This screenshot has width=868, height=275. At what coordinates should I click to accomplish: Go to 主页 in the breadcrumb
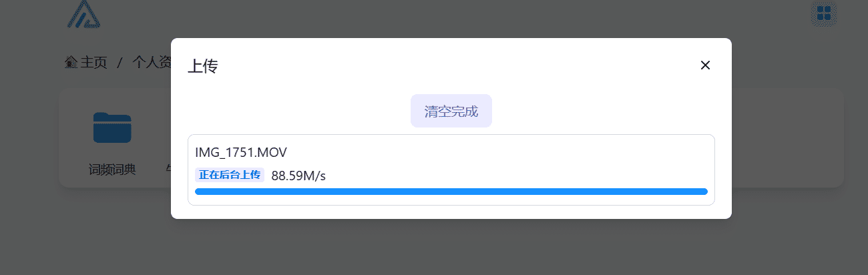pos(93,63)
